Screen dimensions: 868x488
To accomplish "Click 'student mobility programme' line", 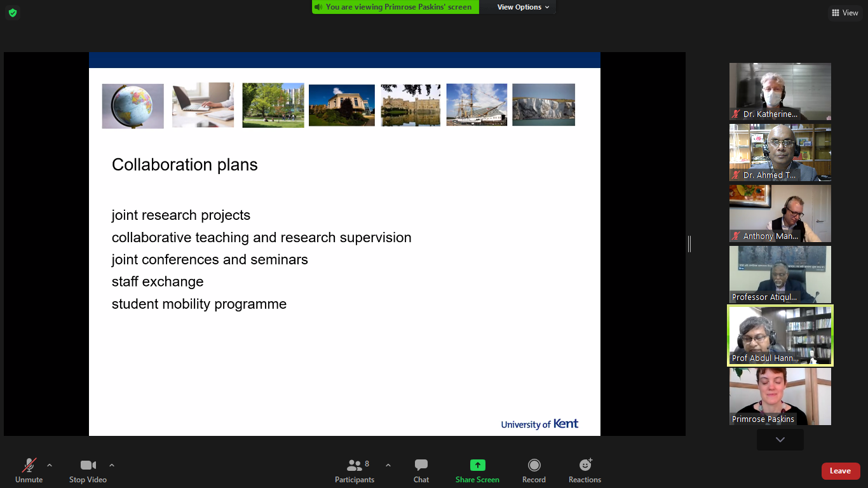I will [x=199, y=304].
